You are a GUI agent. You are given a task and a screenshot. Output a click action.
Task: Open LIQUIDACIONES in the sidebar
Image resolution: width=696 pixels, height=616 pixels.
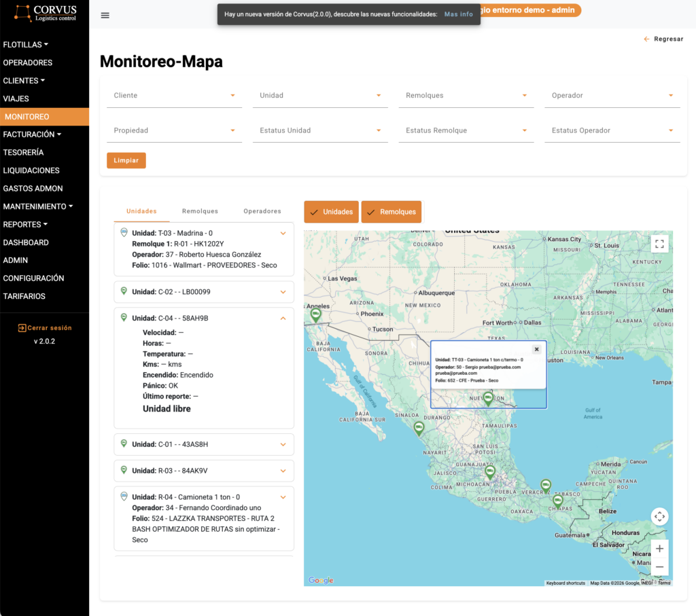31,170
